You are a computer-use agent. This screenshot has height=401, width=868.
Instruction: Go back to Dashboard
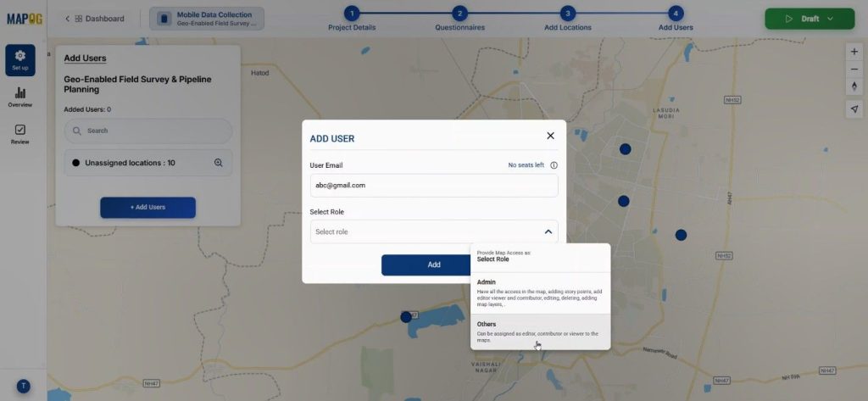click(x=95, y=19)
